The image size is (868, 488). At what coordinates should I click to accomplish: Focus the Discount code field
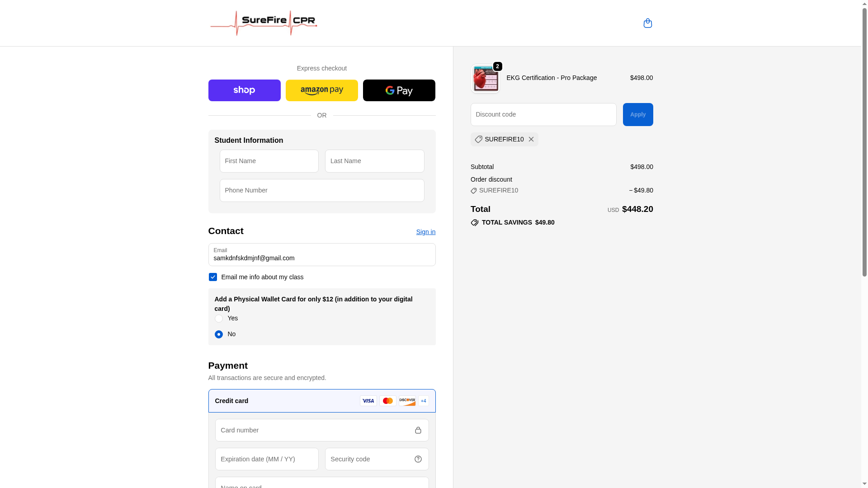543,114
